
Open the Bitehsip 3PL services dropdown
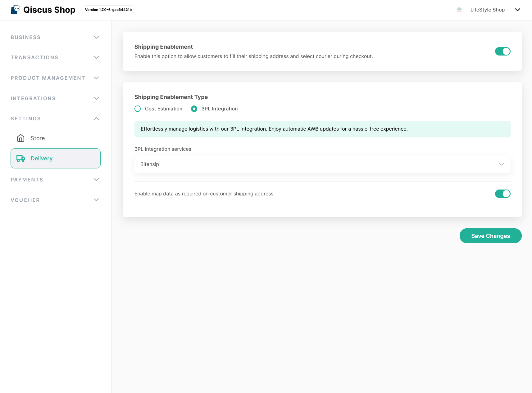(322, 164)
